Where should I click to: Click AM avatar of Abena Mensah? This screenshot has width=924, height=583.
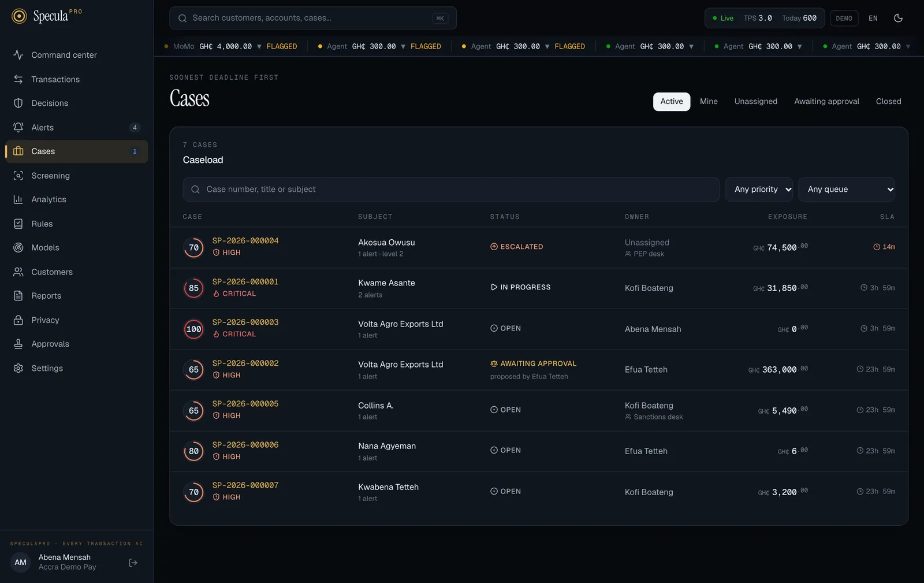[21, 563]
